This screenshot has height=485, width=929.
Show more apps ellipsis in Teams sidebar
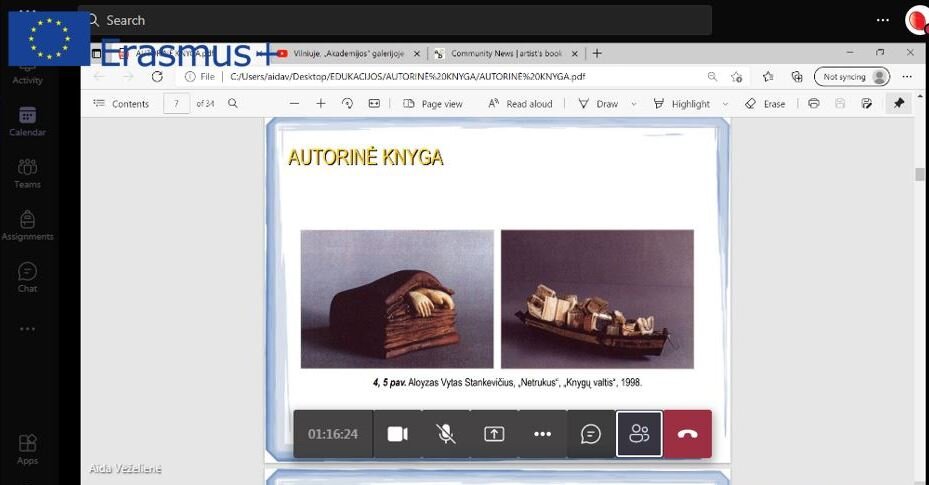(27, 329)
